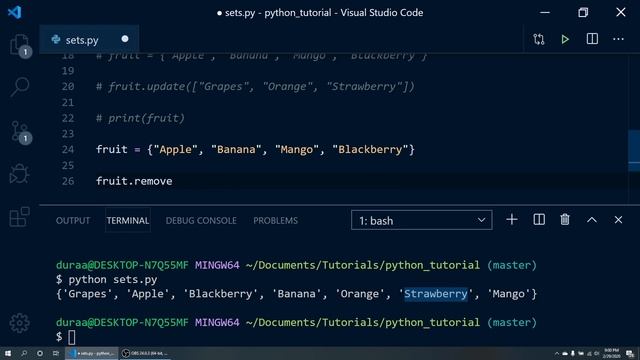
Task: Open the Run and Debug view
Action: [x=19, y=174]
